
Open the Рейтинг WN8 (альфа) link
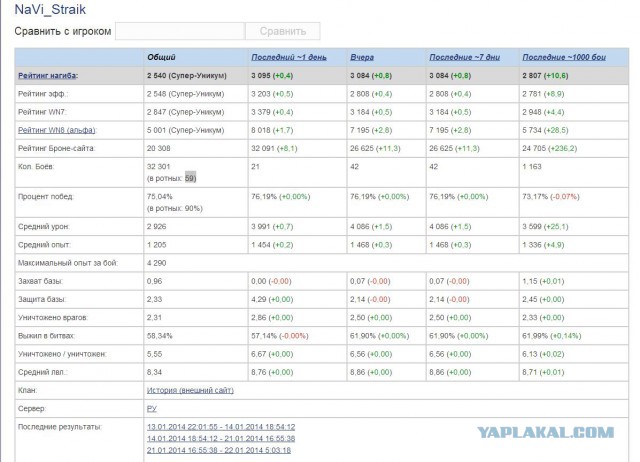(x=57, y=130)
